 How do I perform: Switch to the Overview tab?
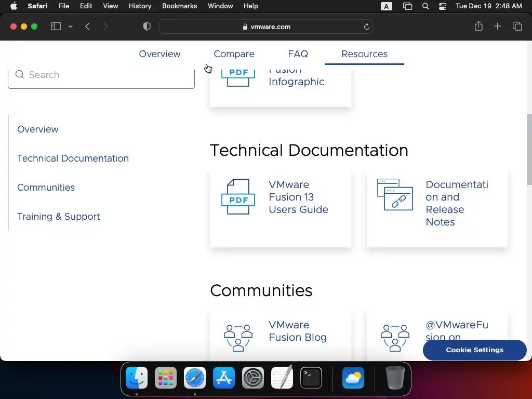(160, 54)
